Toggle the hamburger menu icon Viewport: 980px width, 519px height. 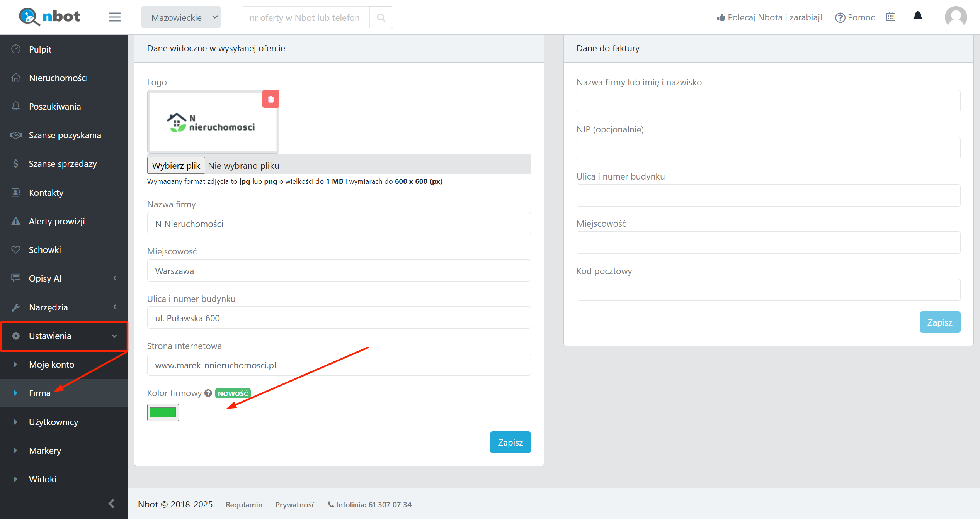point(115,17)
